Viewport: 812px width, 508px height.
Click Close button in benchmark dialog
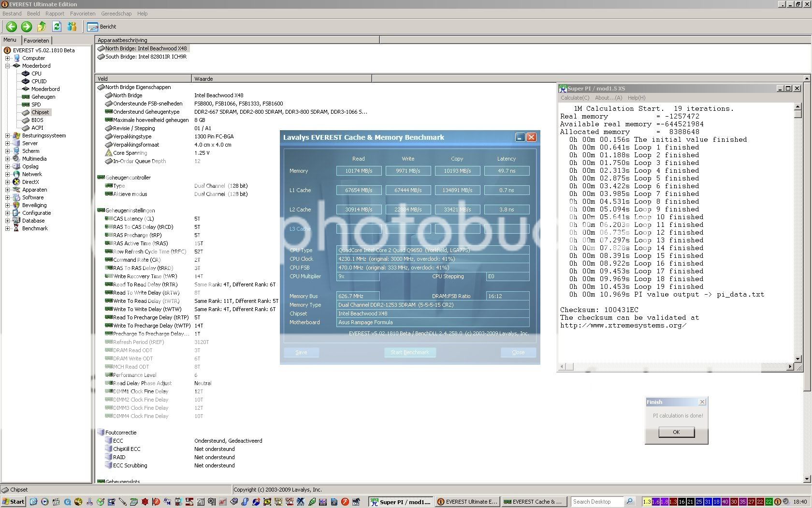tap(518, 352)
